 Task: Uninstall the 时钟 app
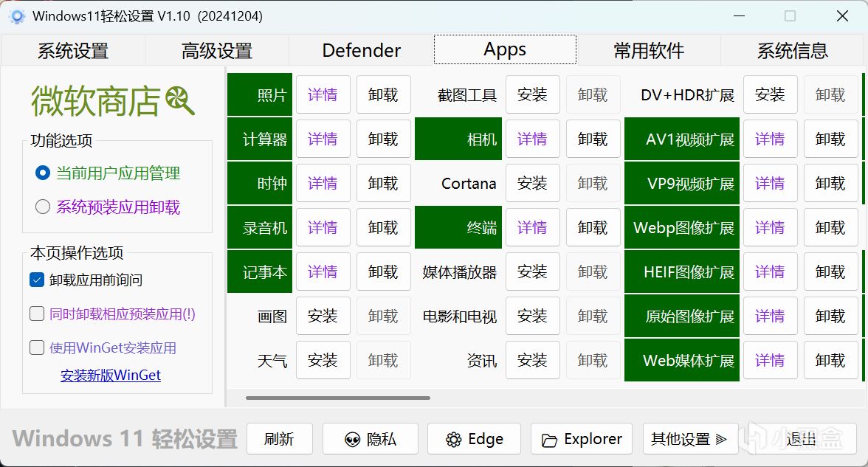[383, 183]
